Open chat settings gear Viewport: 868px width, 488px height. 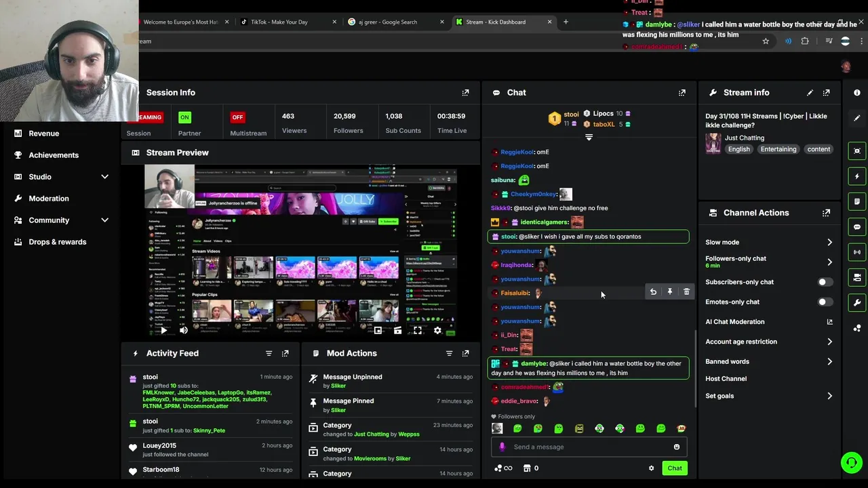point(651,468)
